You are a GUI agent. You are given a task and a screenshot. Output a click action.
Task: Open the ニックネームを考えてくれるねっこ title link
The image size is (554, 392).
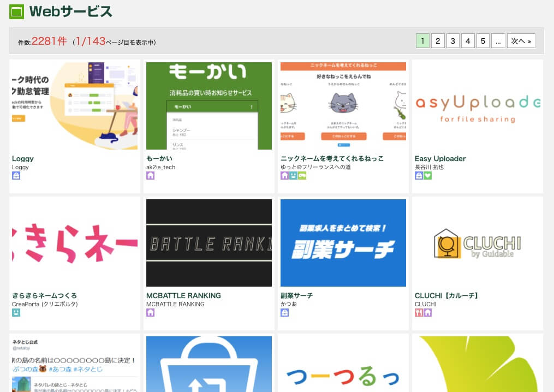pos(332,159)
